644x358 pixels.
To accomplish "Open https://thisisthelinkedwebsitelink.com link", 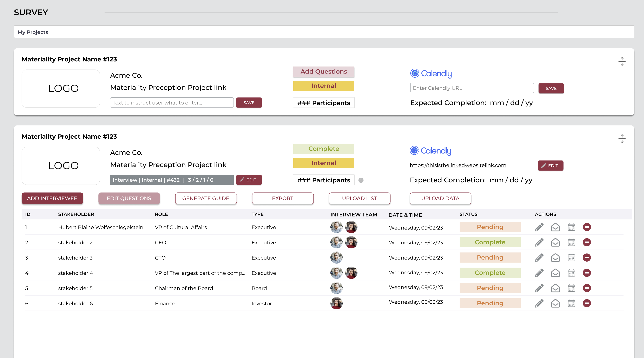I will click(458, 165).
